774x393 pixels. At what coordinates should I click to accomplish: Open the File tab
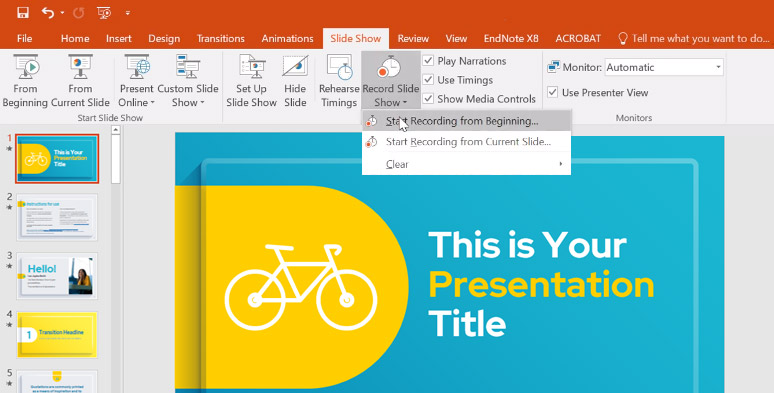point(24,39)
